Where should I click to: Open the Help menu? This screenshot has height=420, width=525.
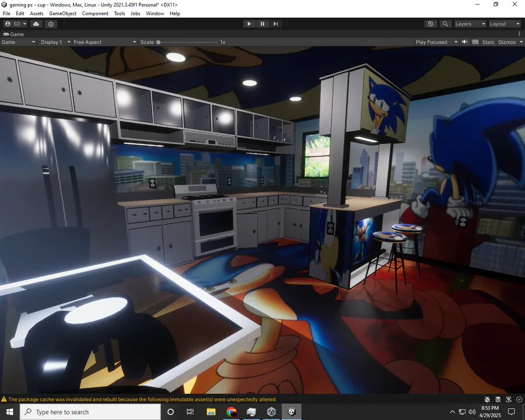click(x=175, y=13)
